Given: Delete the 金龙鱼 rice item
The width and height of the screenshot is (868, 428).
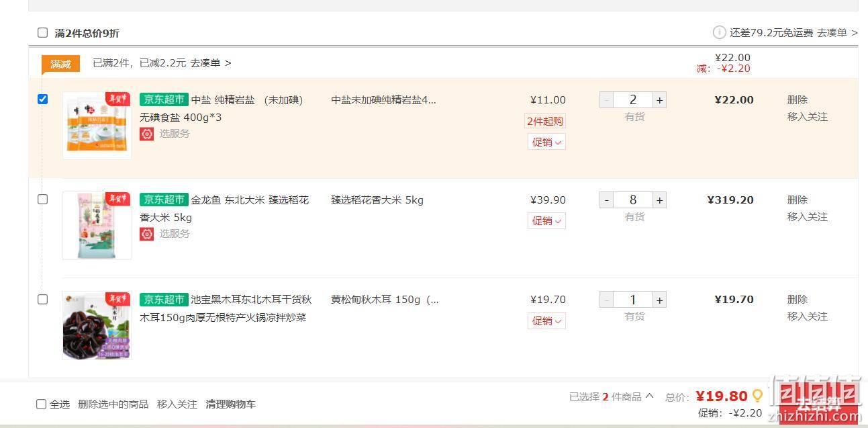Looking at the screenshot, I should [x=798, y=200].
